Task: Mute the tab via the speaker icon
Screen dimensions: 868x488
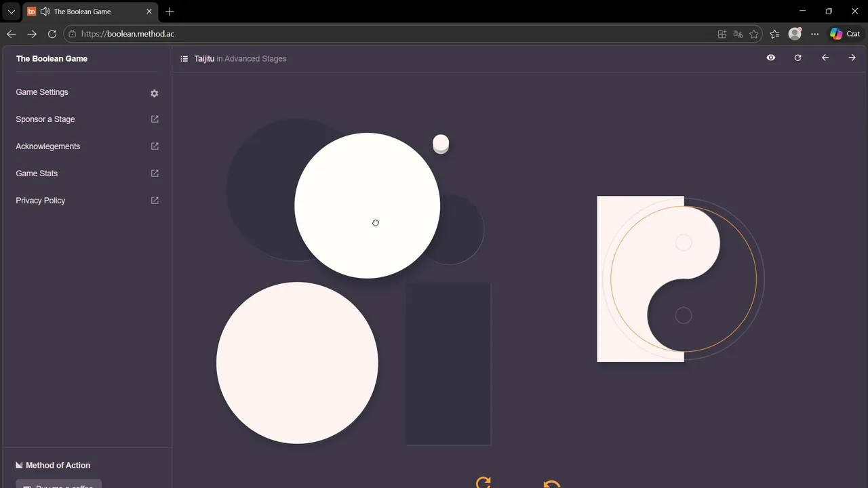Action: [45, 12]
